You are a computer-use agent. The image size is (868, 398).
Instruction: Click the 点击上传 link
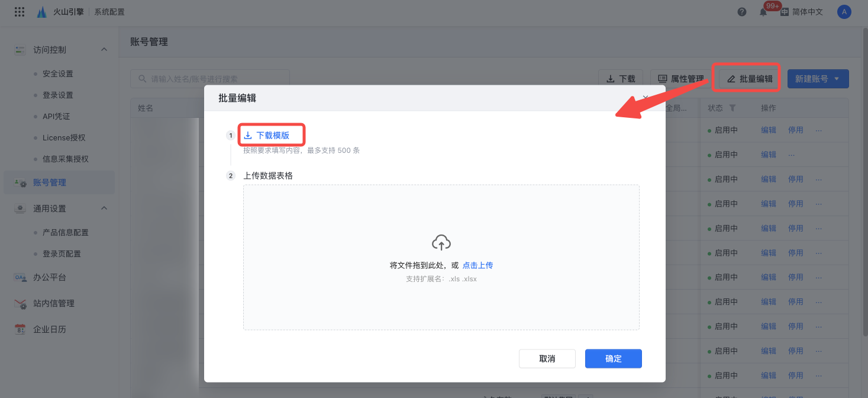(x=477, y=265)
